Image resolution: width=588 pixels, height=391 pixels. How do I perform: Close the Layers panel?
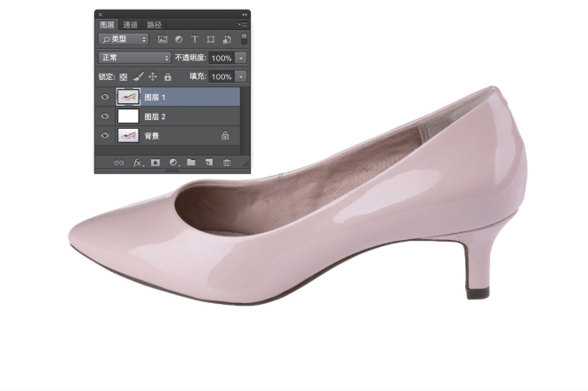pos(101,14)
